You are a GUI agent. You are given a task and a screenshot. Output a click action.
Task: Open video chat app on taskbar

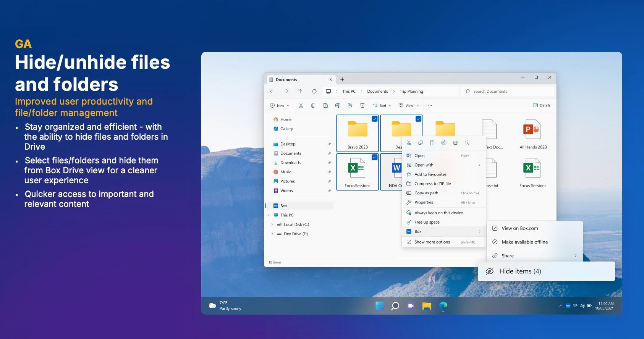click(411, 306)
